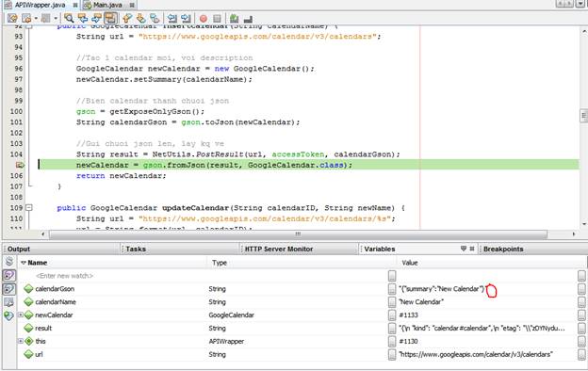Click the Type column header

click(302, 263)
